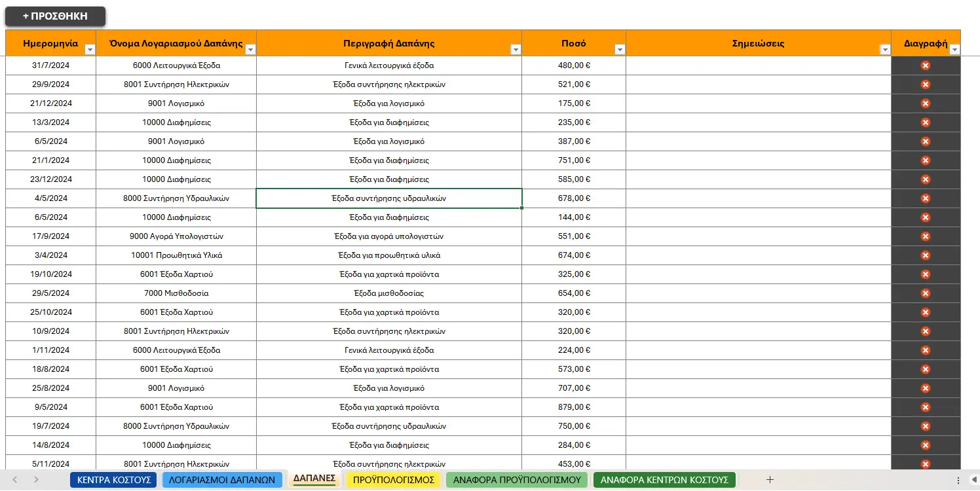Select cell '10001 Προωθητικά Υλικά'
Image resolution: width=980 pixels, height=491 pixels.
click(176, 255)
